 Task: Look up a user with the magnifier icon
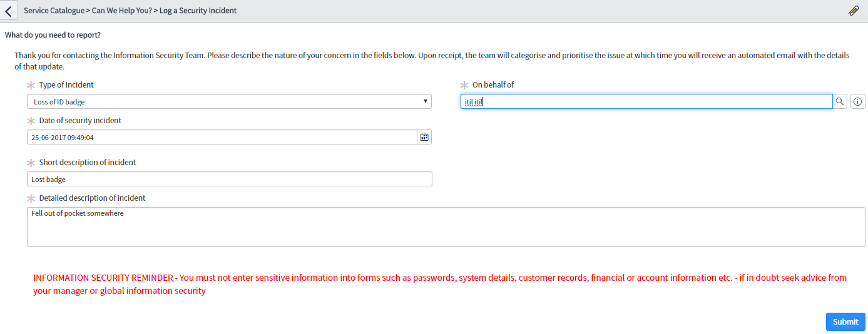click(x=840, y=101)
